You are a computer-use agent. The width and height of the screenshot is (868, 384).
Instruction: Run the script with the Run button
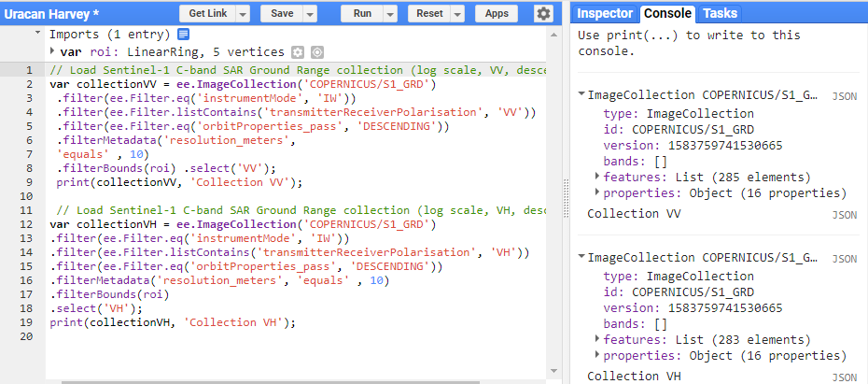(362, 13)
